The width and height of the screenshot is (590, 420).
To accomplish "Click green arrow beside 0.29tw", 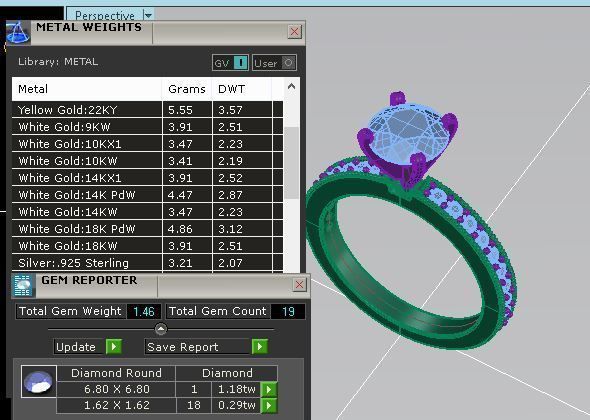I will (x=269, y=405).
